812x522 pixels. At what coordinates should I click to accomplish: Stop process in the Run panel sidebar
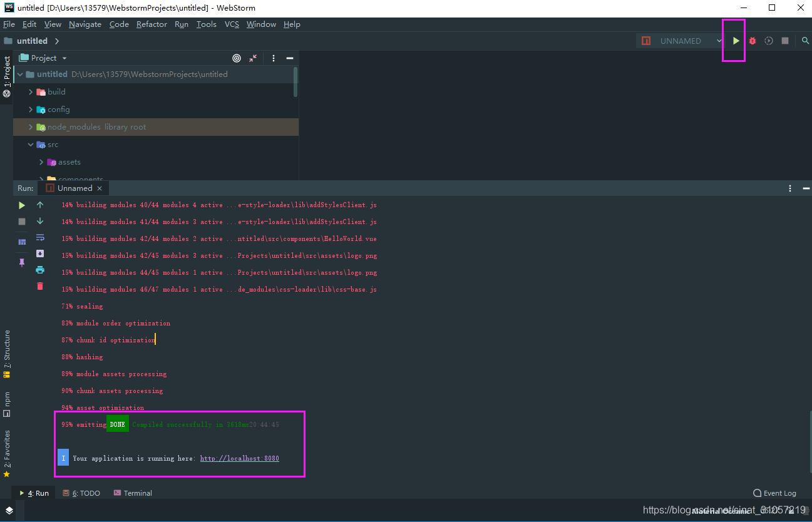[22, 222]
